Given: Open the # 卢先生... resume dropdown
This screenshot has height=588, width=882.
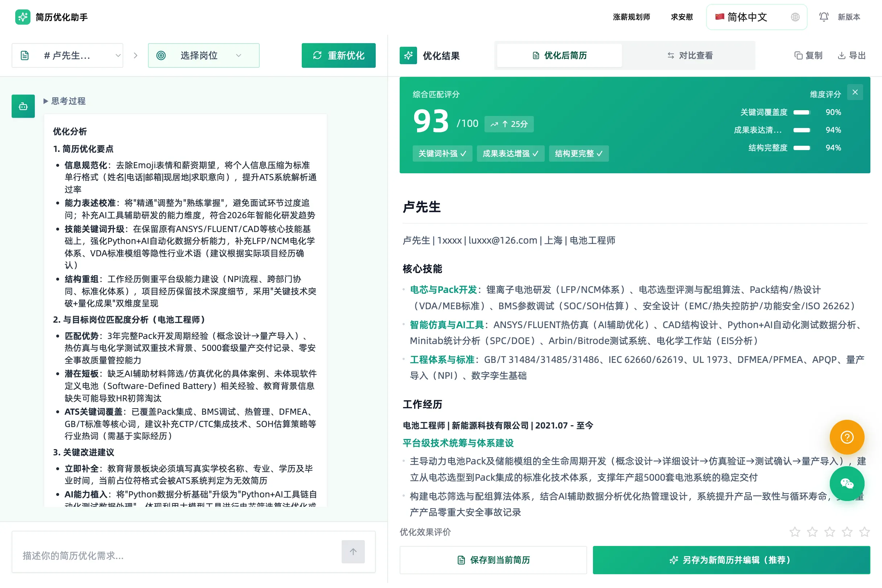Looking at the screenshot, I should [67, 55].
